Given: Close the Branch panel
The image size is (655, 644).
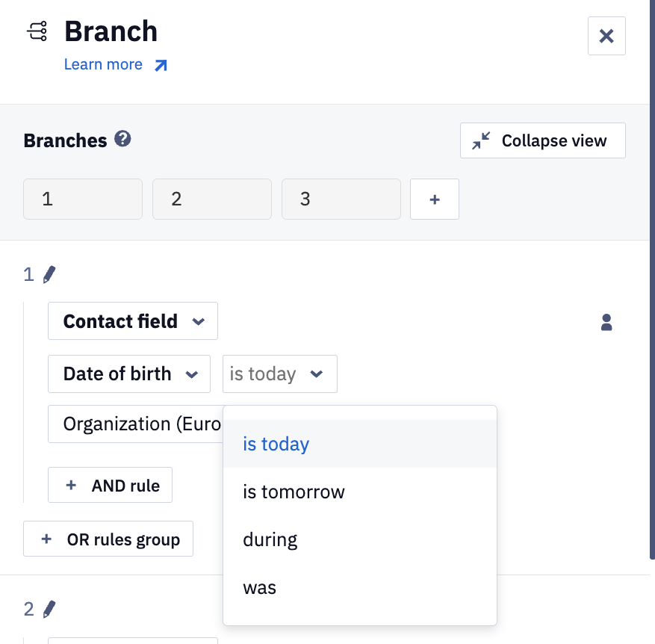Looking at the screenshot, I should tap(606, 36).
